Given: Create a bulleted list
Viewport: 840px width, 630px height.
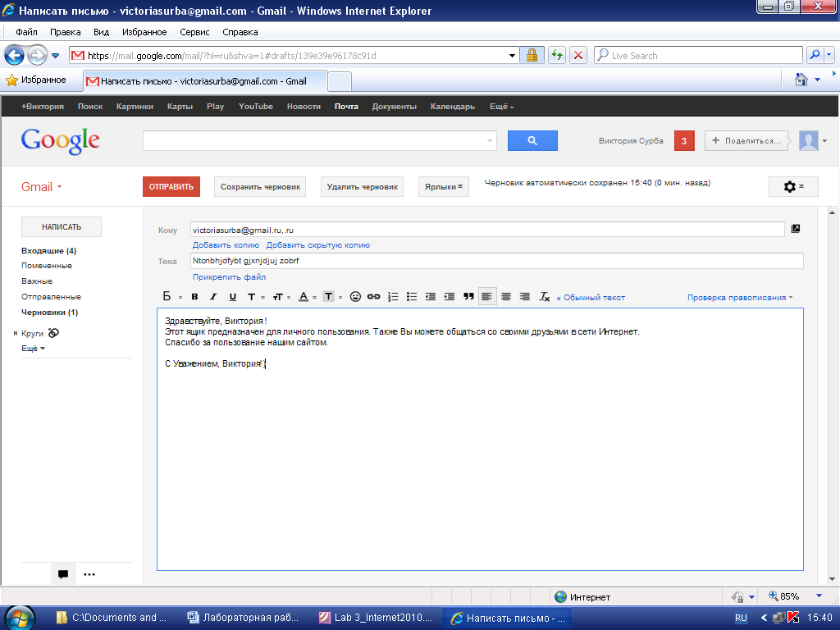Looking at the screenshot, I should click(x=412, y=297).
